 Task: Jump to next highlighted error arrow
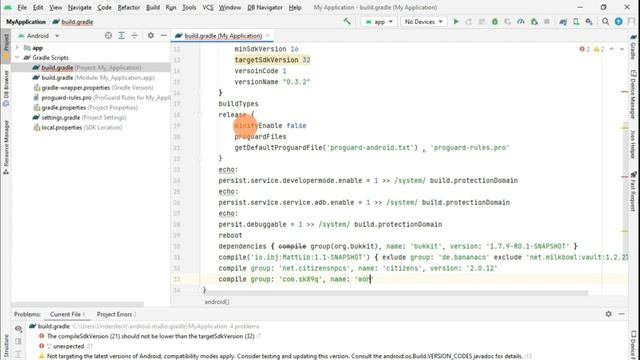(622, 49)
